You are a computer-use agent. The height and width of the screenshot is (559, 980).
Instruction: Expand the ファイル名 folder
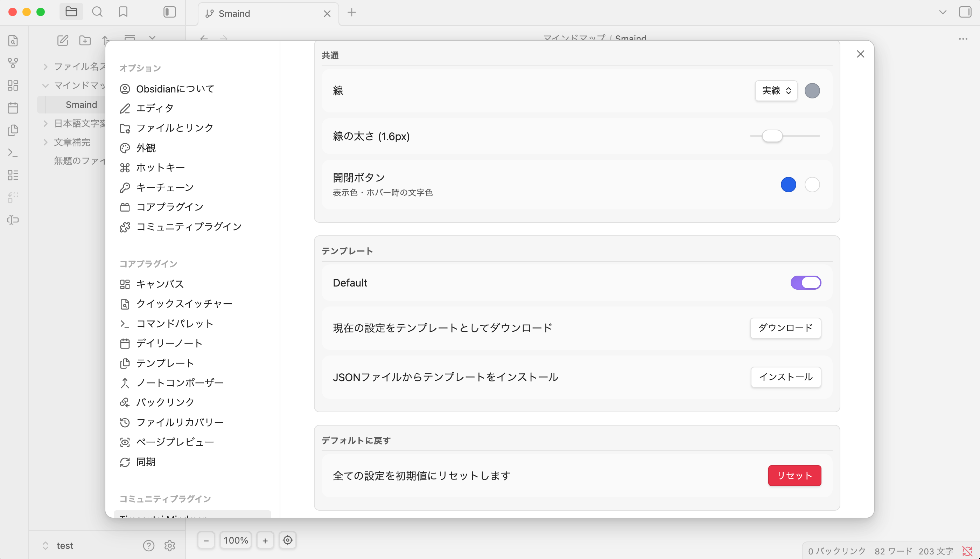(x=45, y=67)
